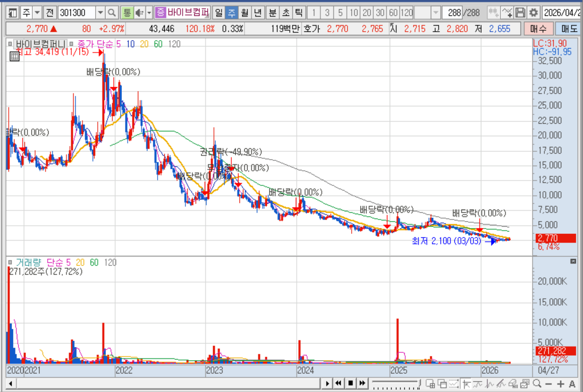Click the current price tag 2,770
This screenshot has height=392, width=583.
(556, 238)
